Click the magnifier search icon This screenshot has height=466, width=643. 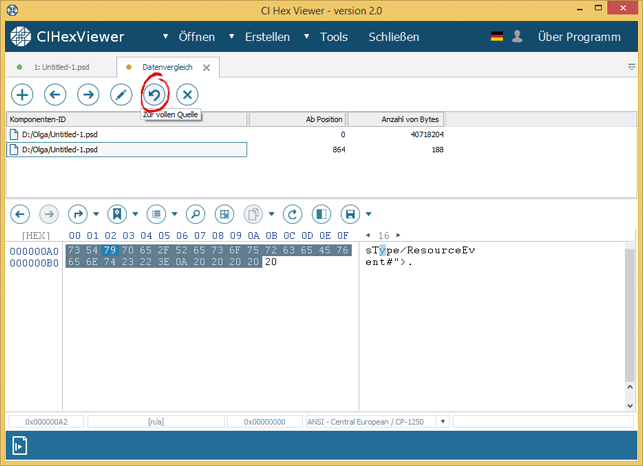tap(196, 214)
